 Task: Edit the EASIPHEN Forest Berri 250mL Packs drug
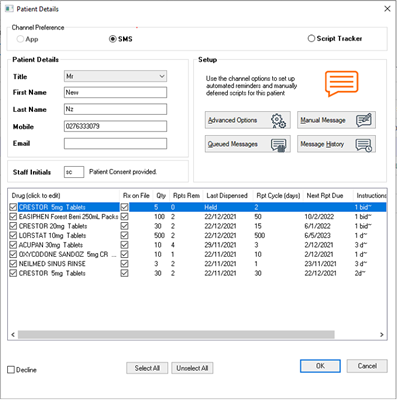(68, 217)
